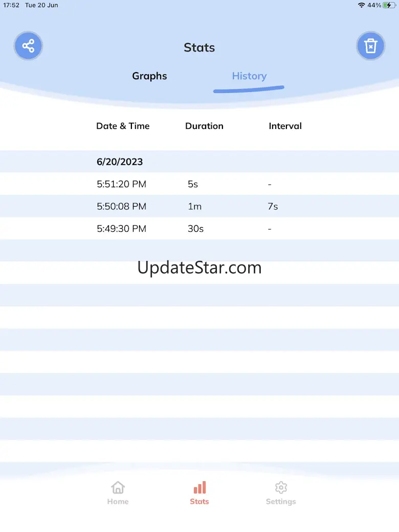The width and height of the screenshot is (399, 532).
Task: Click the Duration column header
Action: pyautogui.click(x=204, y=126)
